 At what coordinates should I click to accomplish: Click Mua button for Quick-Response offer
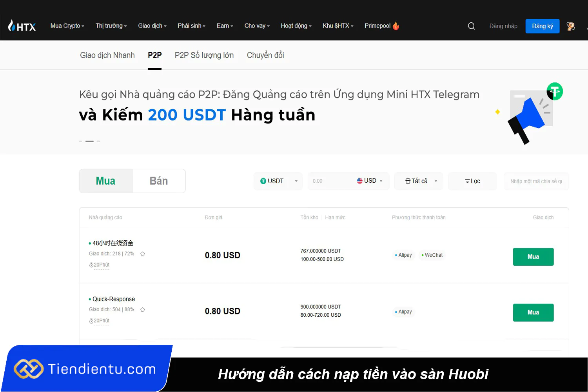[533, 312]
